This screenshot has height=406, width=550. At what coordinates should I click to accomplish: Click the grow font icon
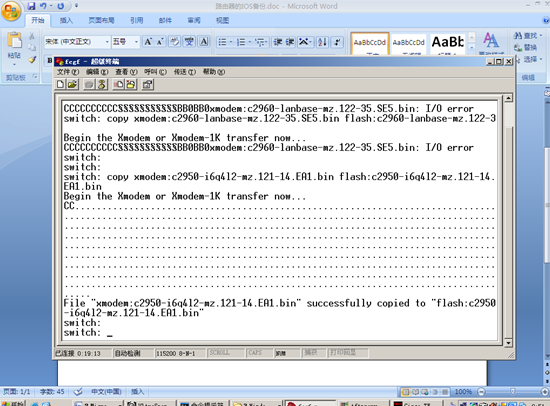click(148, 42)
